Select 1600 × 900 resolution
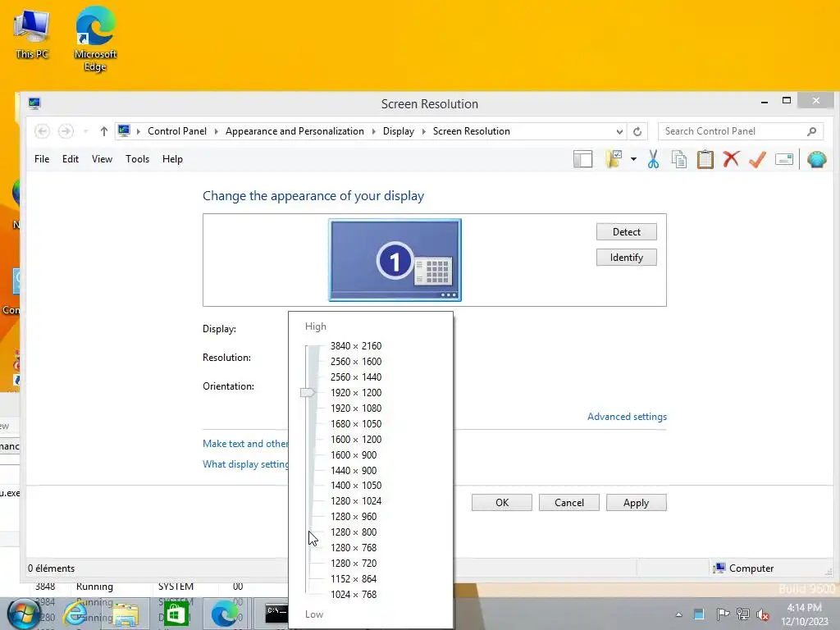 [354, 454]
